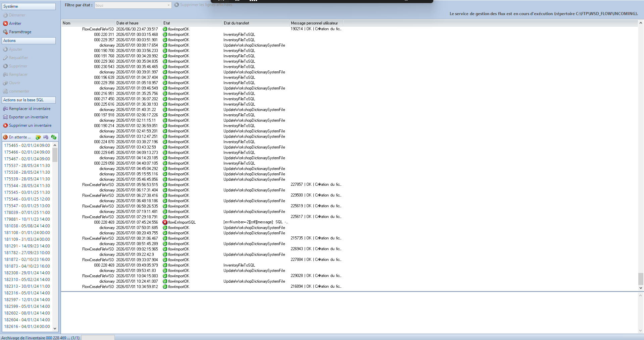Select pending item 182616 - 04/01/24 00:00

click(27, 327)
